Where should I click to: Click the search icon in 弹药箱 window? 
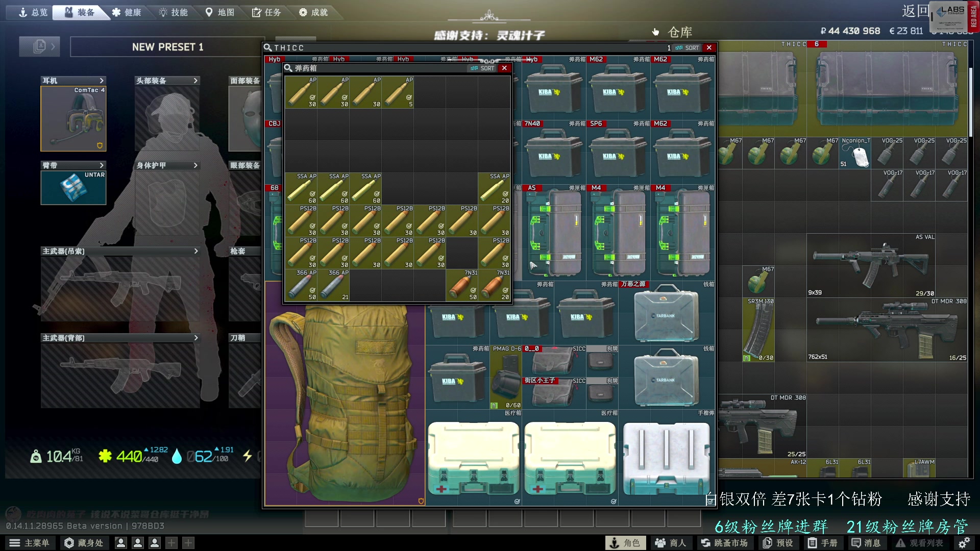pyautogui.click(x=288, y=68)
